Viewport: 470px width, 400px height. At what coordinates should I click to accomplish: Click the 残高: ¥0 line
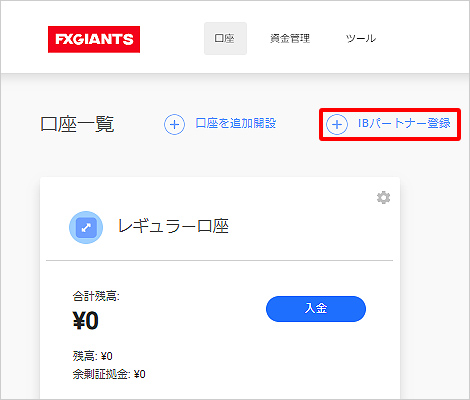(x=93, y=356)
